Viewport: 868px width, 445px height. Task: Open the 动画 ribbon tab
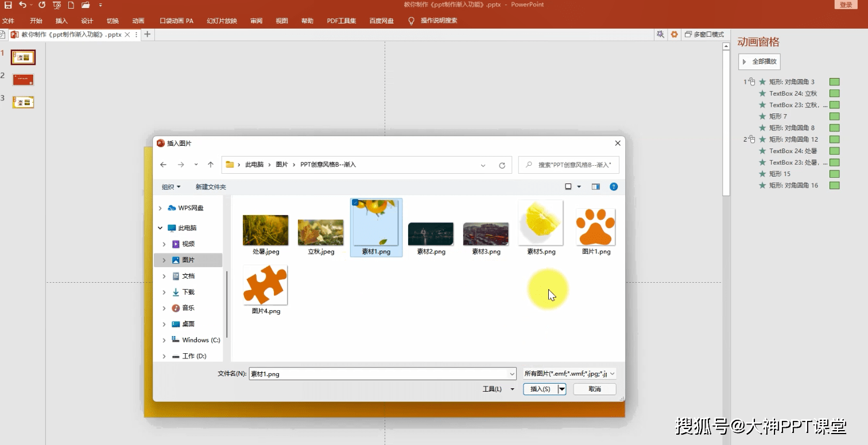coord(138,21)
